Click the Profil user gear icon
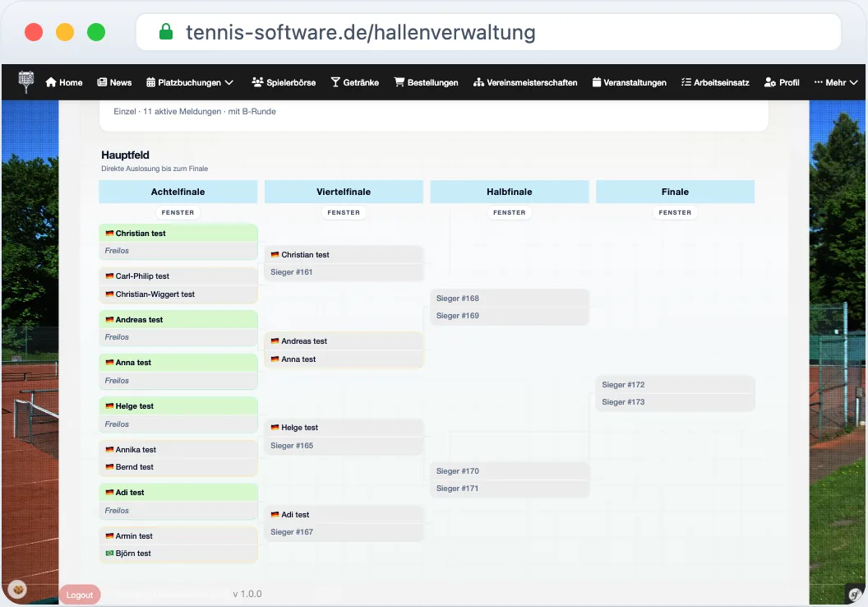868x607 pixels. coord(770,82)
